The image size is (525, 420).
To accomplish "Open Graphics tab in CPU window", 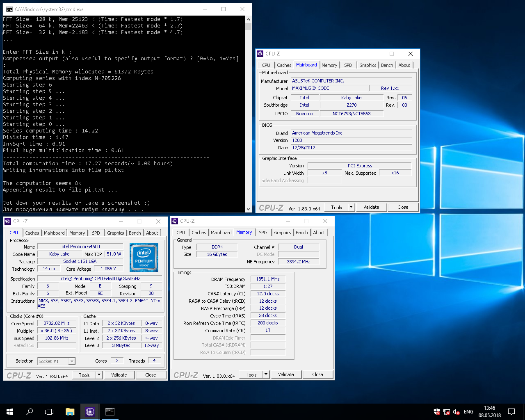I will [116, 233].
